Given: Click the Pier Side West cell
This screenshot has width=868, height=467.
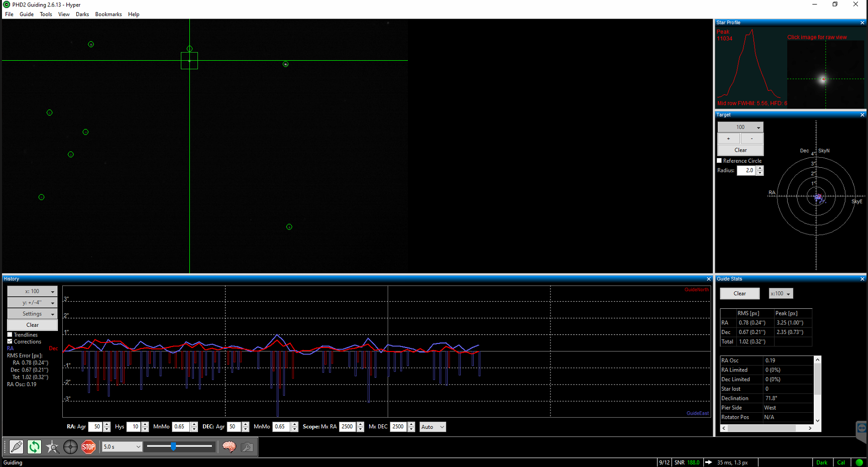Looking at the screenshot, I should coord(788,408).
